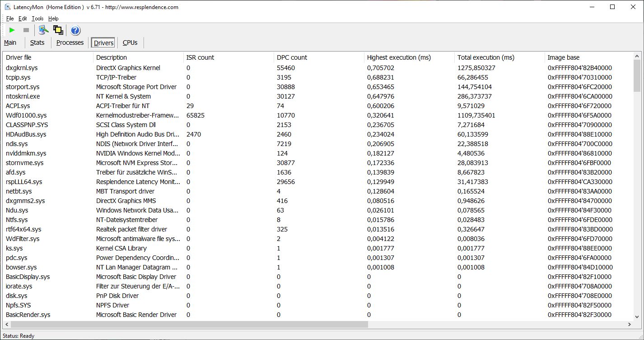Image resolution: width=644 pixels, height=340 pixels.
Task: Select the stornvme.sys driver row
Action: (x=318, y=163)
